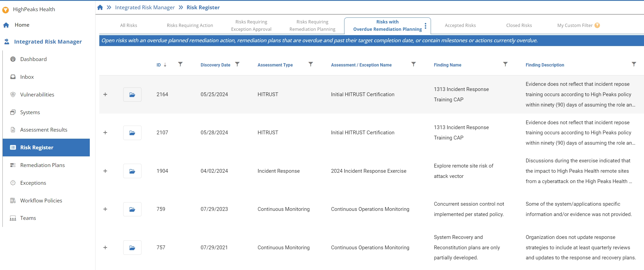Sort by the Finding Description column header
Image resolution: width=644 pixels, height=270 pixels.
click(x=545, y=65)
